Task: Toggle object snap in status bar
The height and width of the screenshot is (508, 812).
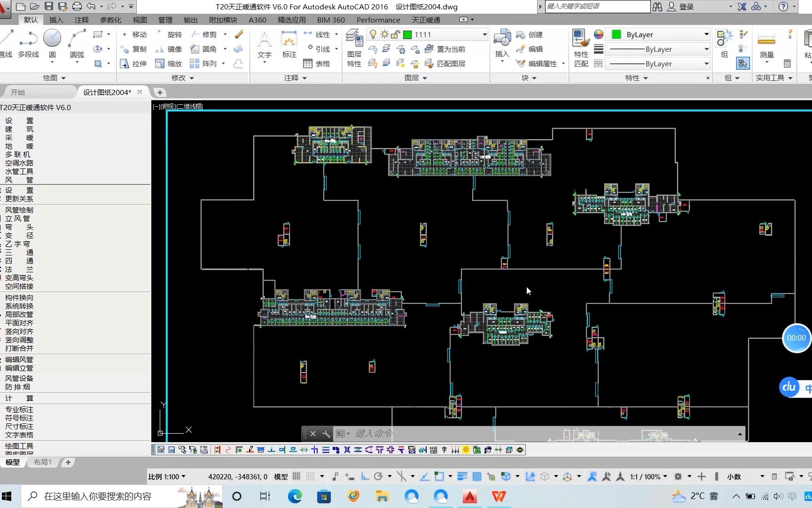Action: pyautogui.click(x=439, y=476)
